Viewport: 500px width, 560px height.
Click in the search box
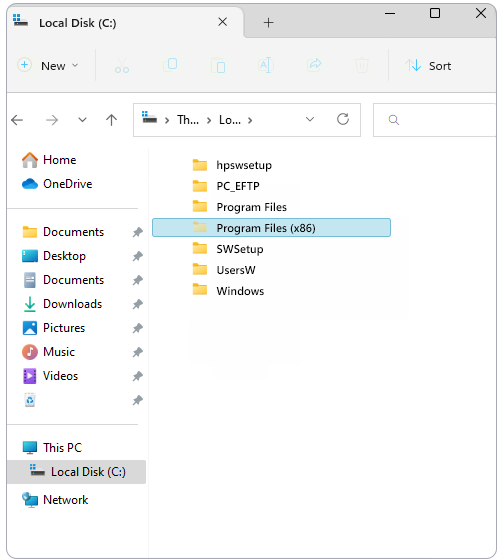(x=435, y=120)
